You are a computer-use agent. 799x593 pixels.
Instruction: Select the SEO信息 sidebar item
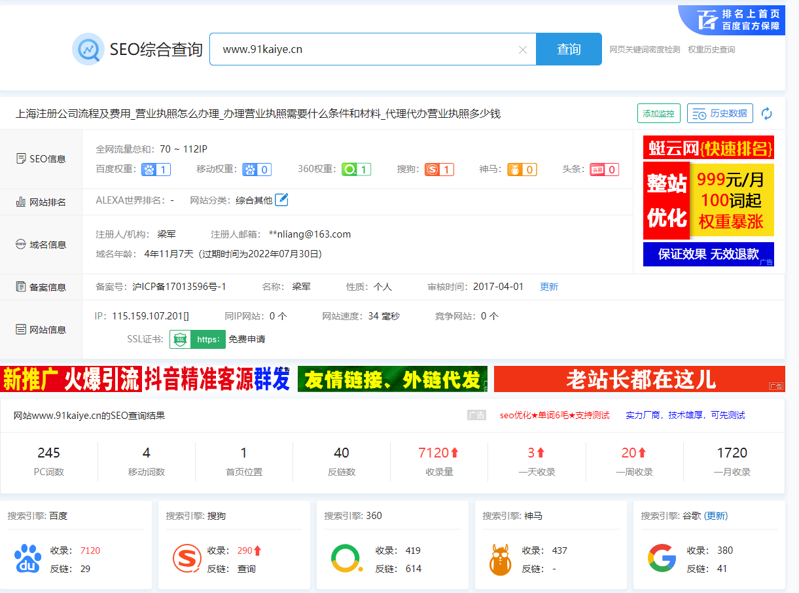click(41, 159)
